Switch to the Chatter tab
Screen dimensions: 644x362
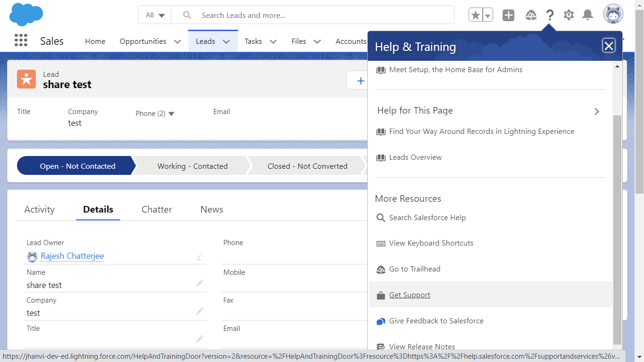click(x=157, y=210)
